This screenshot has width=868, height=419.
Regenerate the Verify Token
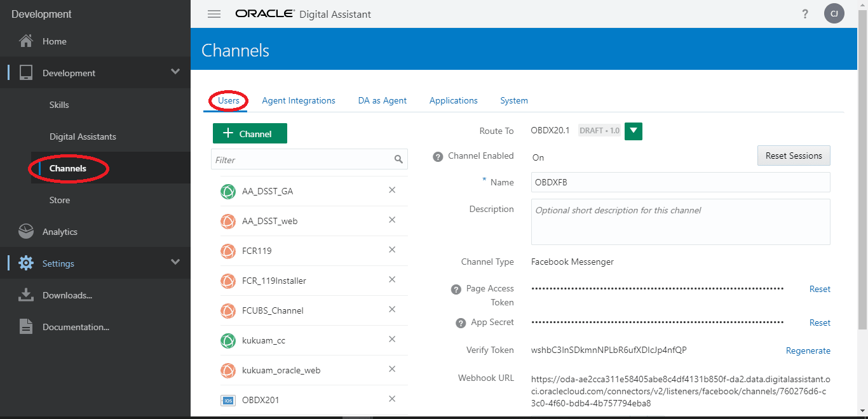[x=808, y=350]
